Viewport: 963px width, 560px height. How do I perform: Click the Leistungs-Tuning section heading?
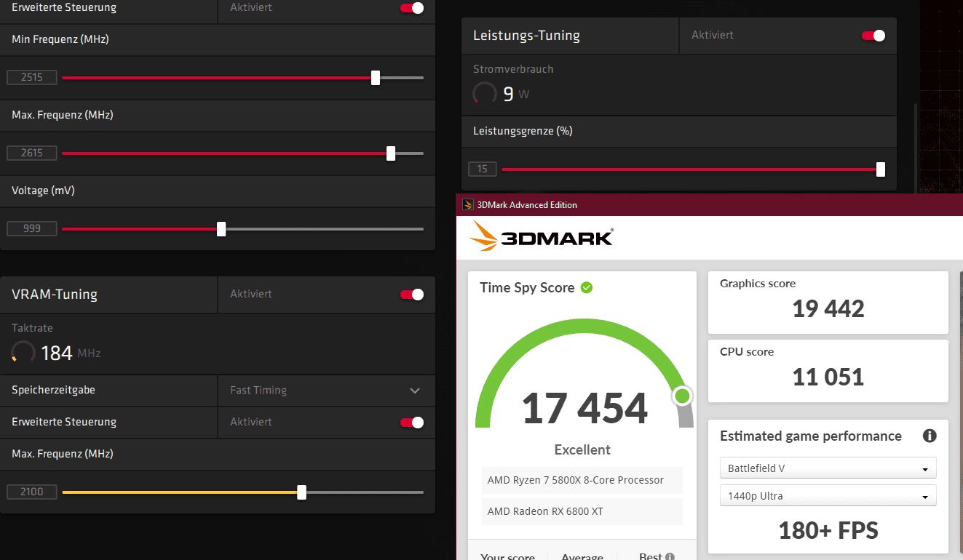point(526,36)
